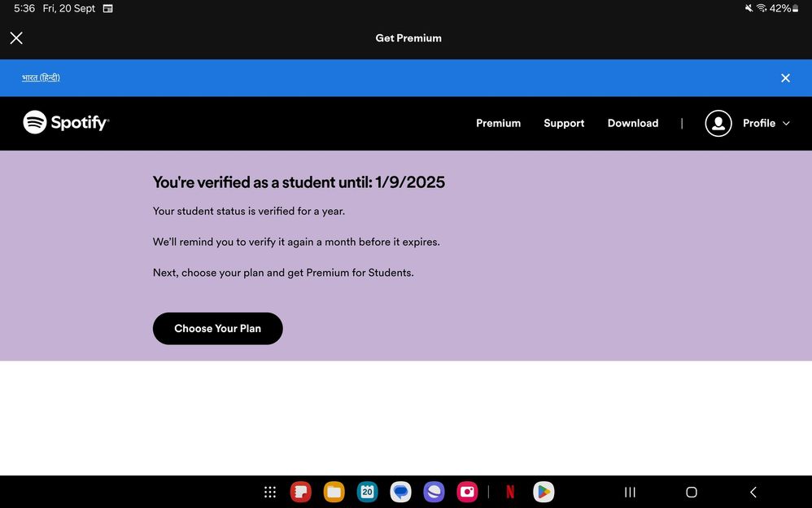The height and width of the screenshot is (508, 812).
Task: Tap the "Fri, 20 Sept" date
Action: (69, 8)
